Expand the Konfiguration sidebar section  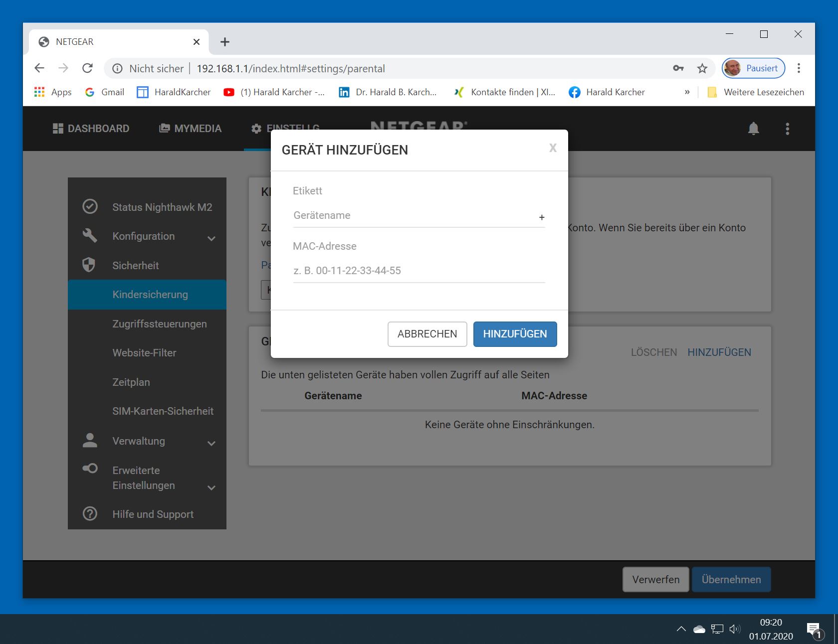pyautogui.click(x=211, y=238)
